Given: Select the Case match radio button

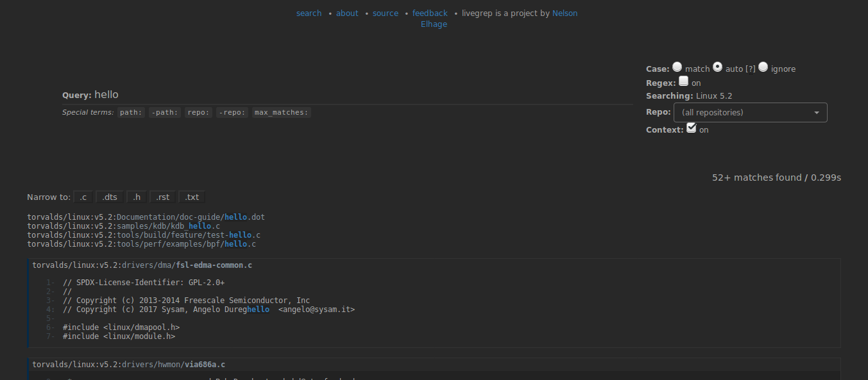Looking at the screenshot, I should pyautogui.click(x=677, y=67).
